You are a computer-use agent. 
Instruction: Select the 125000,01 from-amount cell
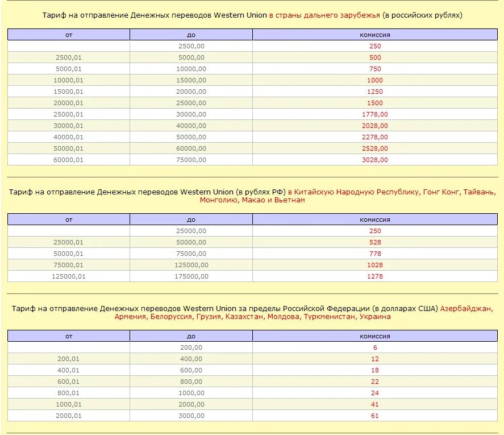tap(68, 276)
